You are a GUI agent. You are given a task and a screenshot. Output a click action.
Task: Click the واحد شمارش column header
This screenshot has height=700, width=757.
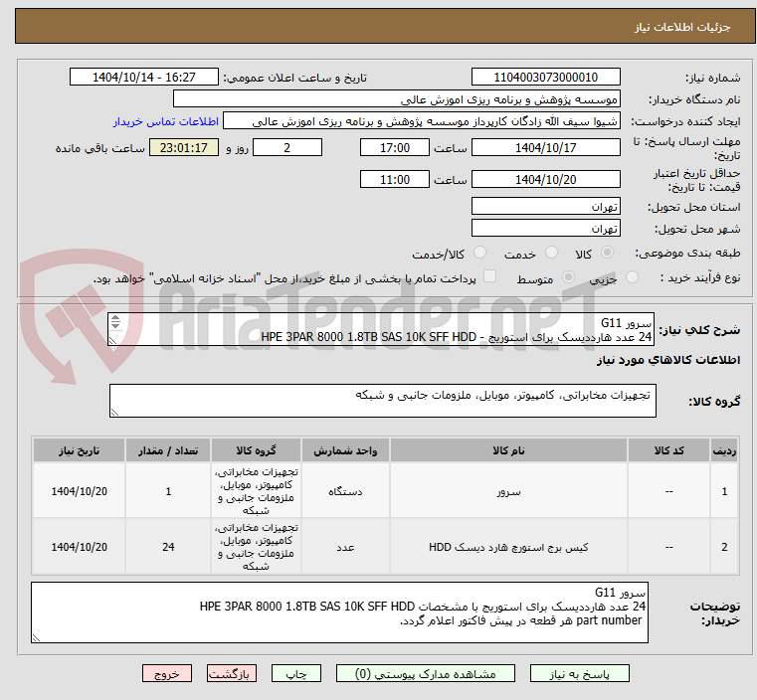coord(345,450)
